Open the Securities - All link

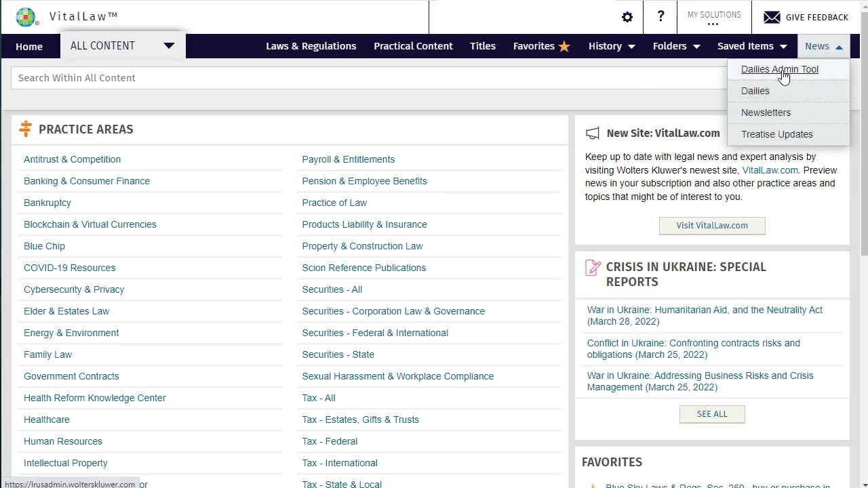point(332,289)
